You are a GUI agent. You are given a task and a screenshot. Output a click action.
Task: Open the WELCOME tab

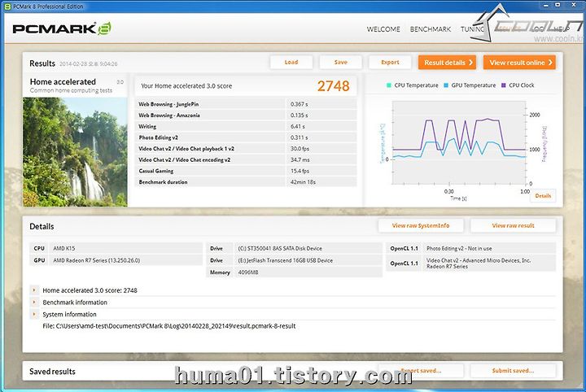click(x=383, y=29)
